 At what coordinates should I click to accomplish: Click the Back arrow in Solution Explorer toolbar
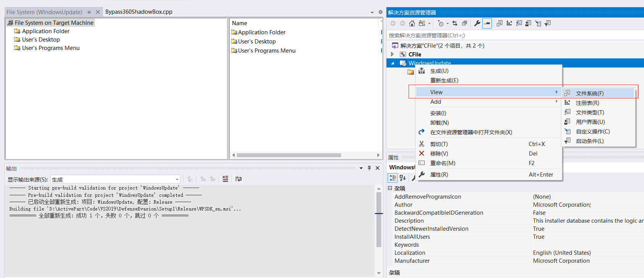point(393,23)
